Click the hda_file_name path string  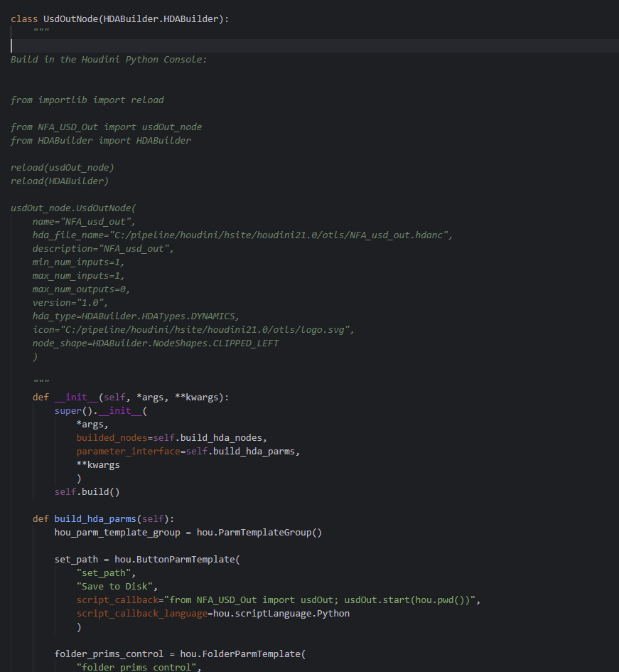(279, 235)
